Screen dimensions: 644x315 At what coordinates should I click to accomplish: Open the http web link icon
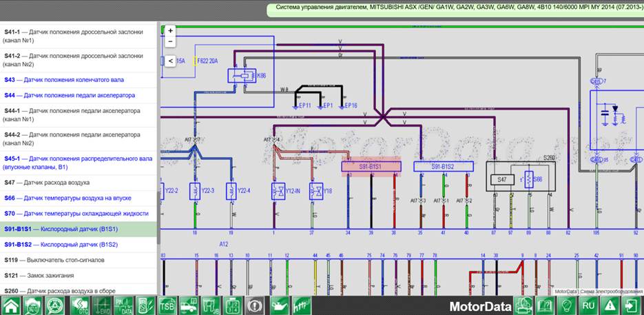[x=302, y=305]
